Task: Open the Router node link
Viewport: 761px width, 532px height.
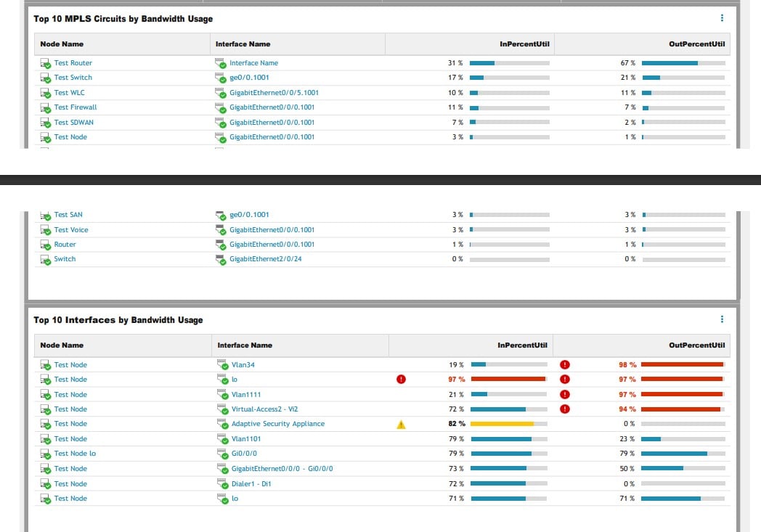Action: tap(65, 244)
